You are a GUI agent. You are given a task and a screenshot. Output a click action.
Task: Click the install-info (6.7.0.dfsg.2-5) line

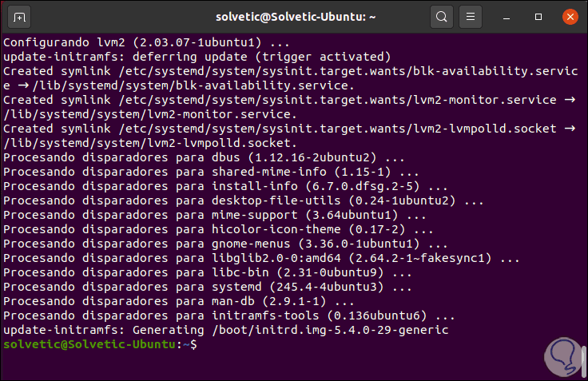(x=225, y=186)
